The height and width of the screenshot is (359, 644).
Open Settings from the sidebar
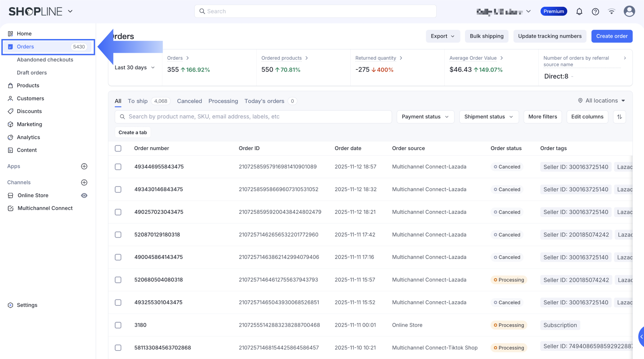pyautogui.click(x=27, y=305)
